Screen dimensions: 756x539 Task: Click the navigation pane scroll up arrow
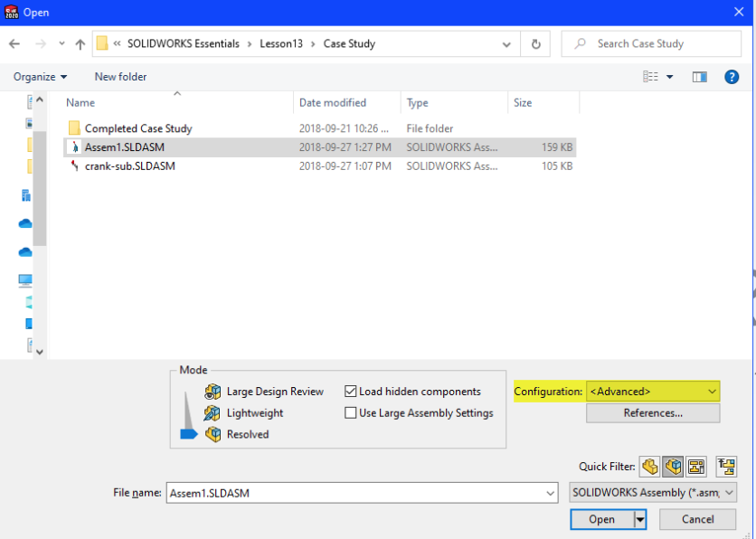[40, 99]
